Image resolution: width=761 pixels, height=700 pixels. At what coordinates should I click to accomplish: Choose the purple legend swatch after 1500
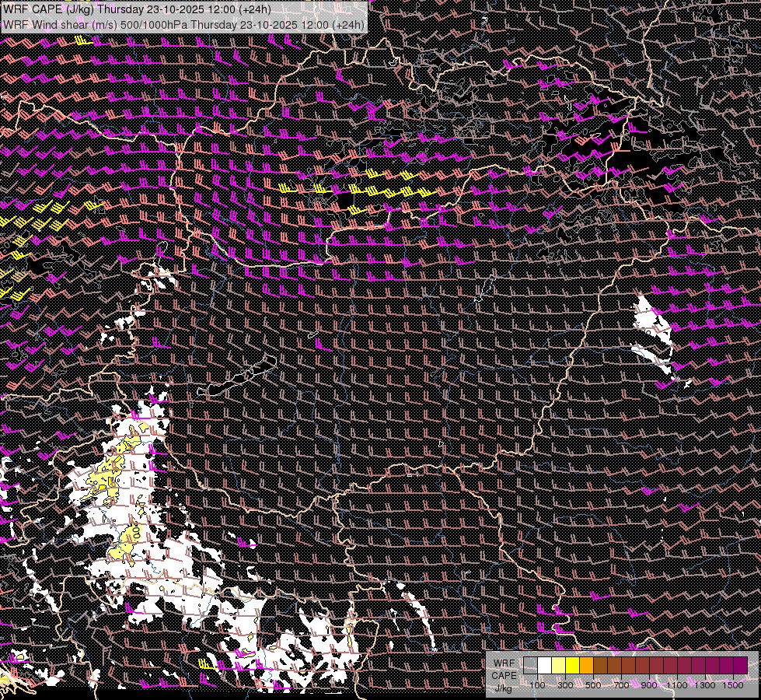(741, 665)
